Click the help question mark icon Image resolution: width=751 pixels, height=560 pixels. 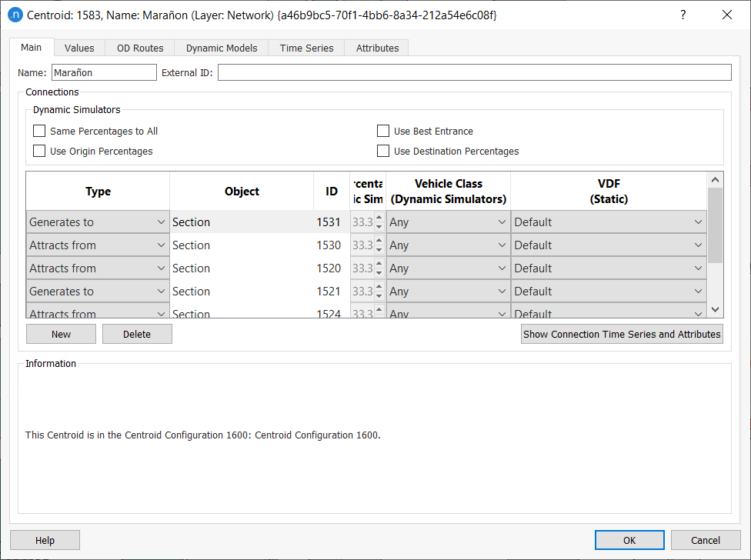683,15
